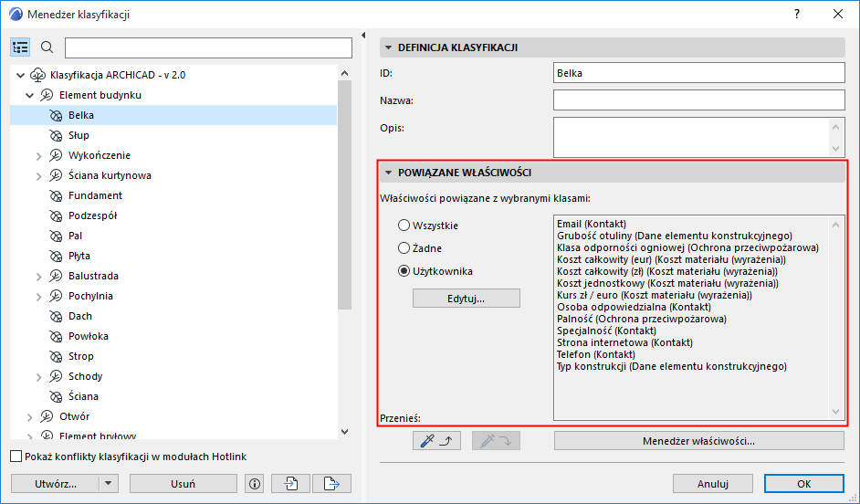Click the Płyta item icon

pos(56,257)
